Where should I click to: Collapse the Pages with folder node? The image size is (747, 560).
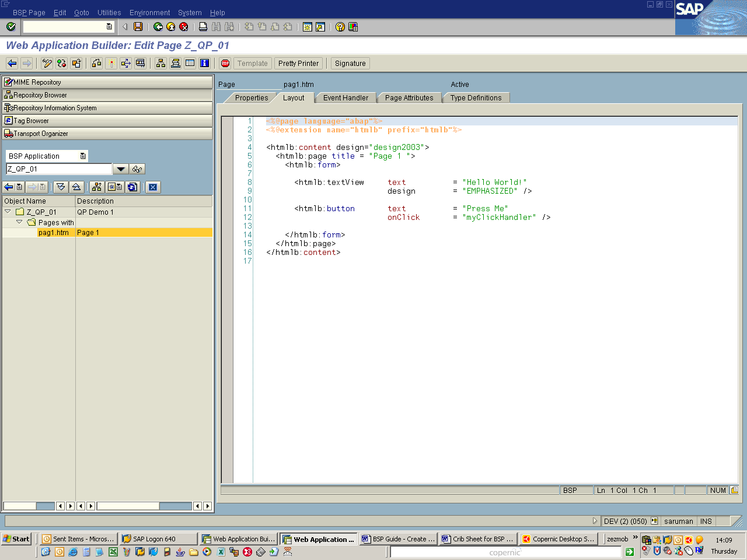point(19,222)
